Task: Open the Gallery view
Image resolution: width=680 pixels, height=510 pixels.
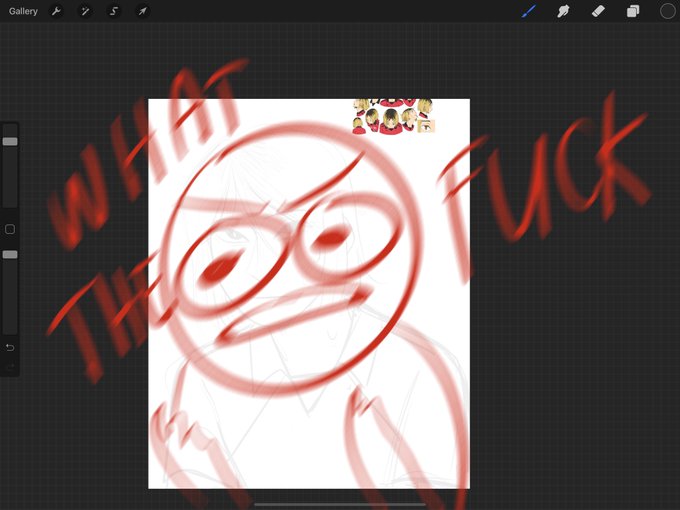Action: tap(23, 11)
